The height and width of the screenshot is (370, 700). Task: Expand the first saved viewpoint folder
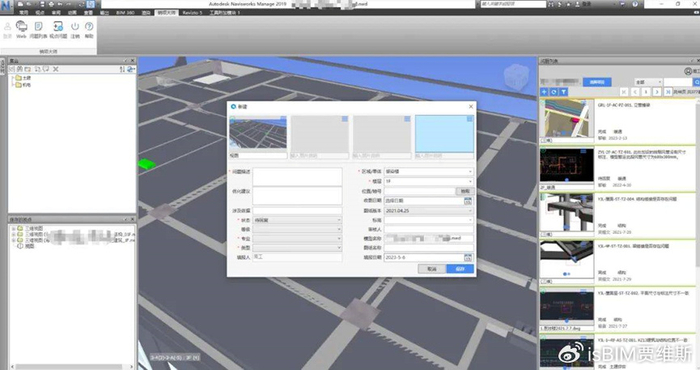tap(13, 228)
